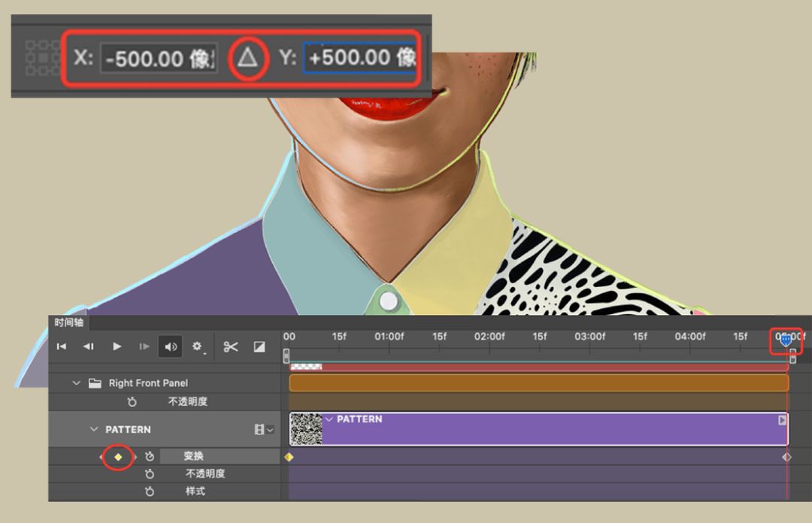Screen dimensions: 812x523
Task: Select 不透明度 under Right Front Panel
Action: [x=187, y=401]
